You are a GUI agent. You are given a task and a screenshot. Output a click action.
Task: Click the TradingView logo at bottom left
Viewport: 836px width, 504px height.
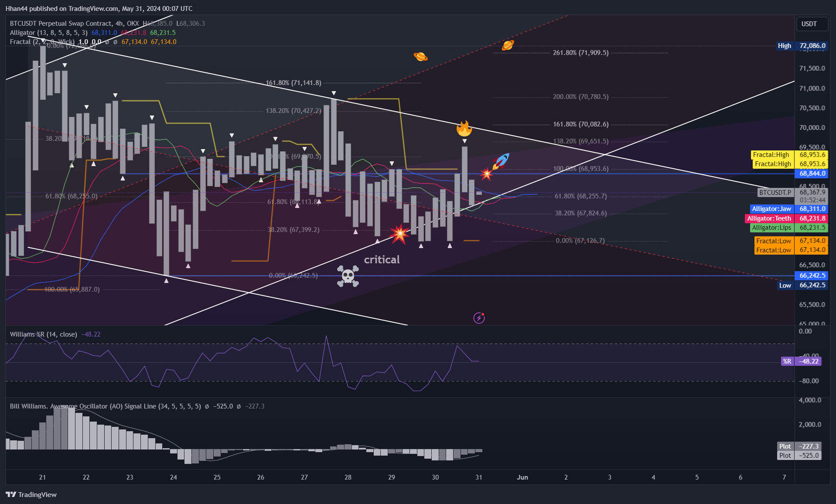[31, 494]
